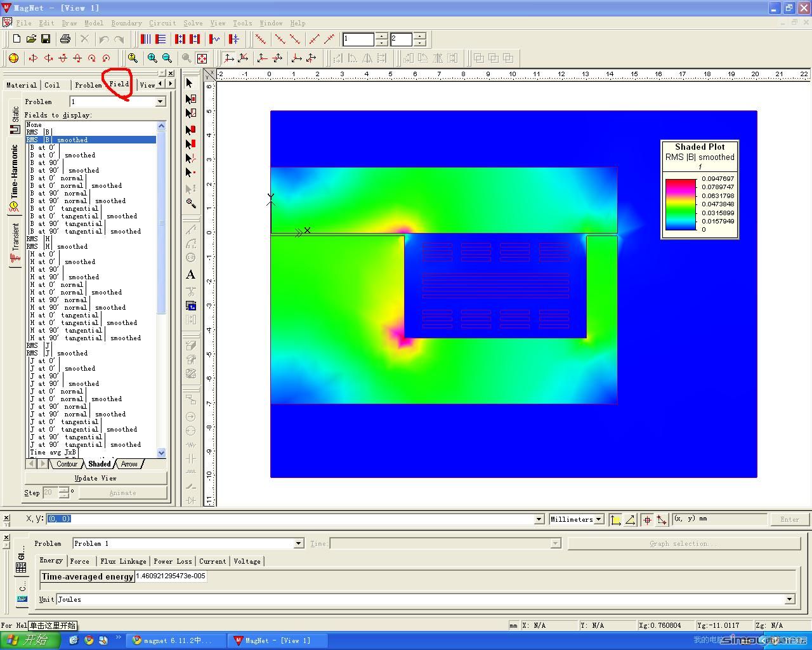Select the arrow with red vertex dot tool
812x650 pixels.
click(x=190, y=173)
